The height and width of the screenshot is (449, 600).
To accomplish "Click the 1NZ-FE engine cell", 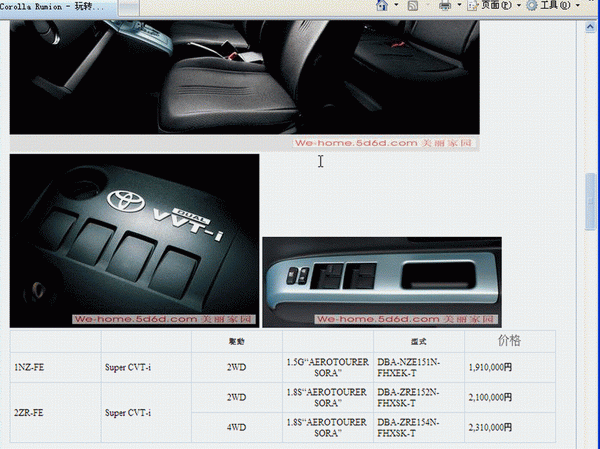I will point(56,367).
